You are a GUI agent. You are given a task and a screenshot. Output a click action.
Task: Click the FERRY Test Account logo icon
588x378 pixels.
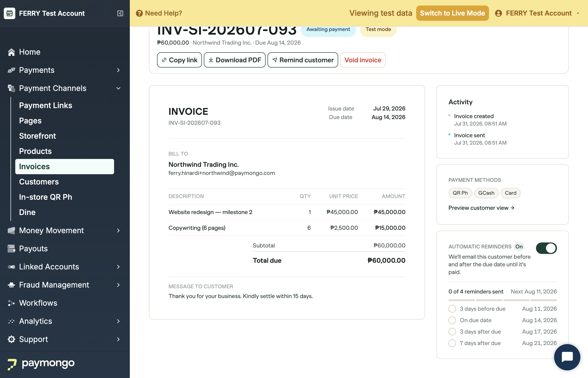click(10, 13)
